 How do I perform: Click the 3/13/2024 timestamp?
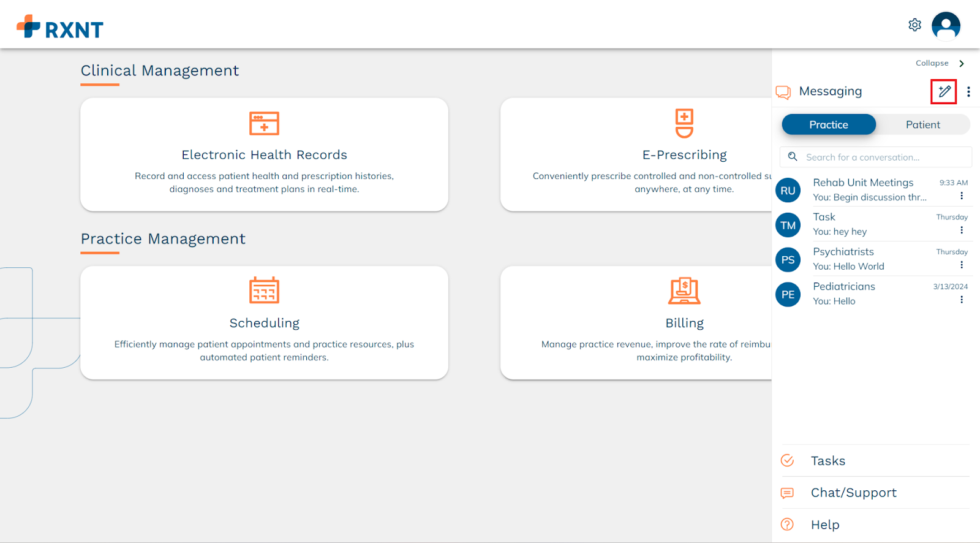pos(951,286)
